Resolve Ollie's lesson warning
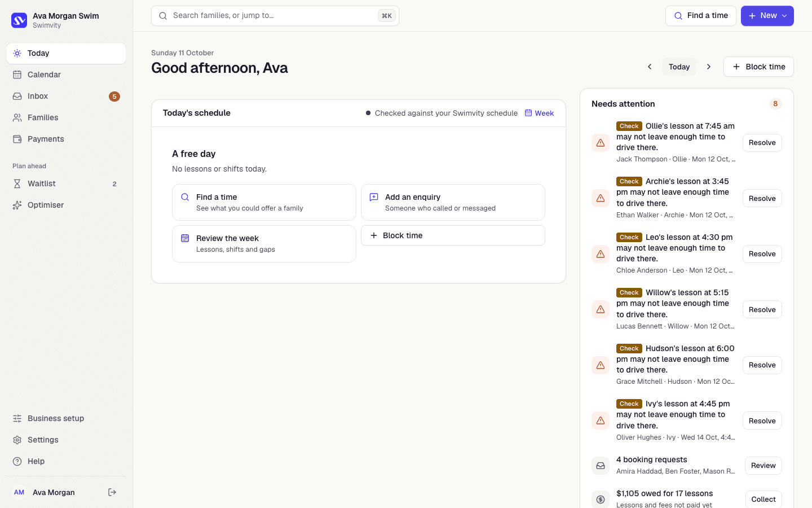The width and height of the screenshot is (812, 508). click(x=762, y=143)
